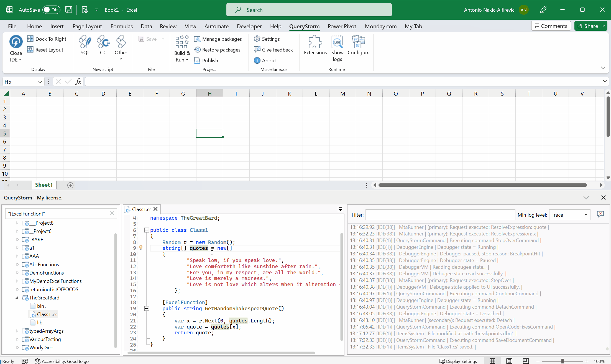Click Manage packages in the Project group
The width and height of the screenshot is (611, 364).
[x=218, y=39]
